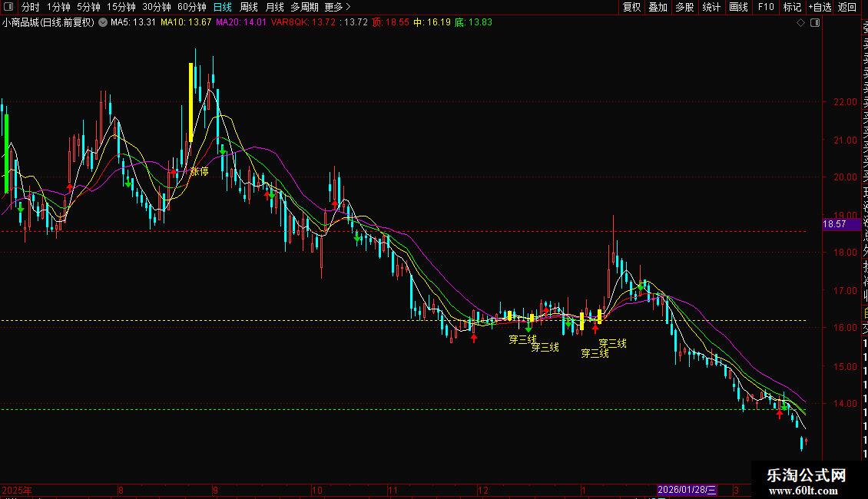868x499 pixels.
Task: Click the 返回 back button
Action: tap(847, 7)
